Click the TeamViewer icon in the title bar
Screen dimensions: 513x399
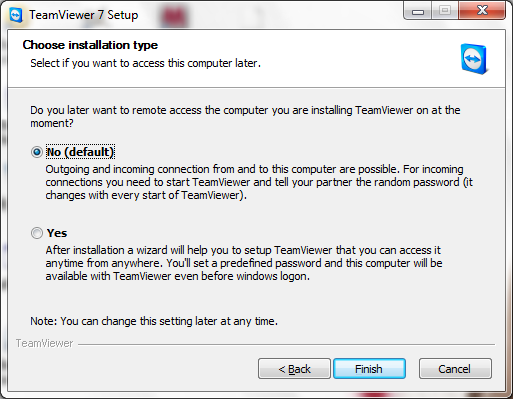click(x=16, y=15)
